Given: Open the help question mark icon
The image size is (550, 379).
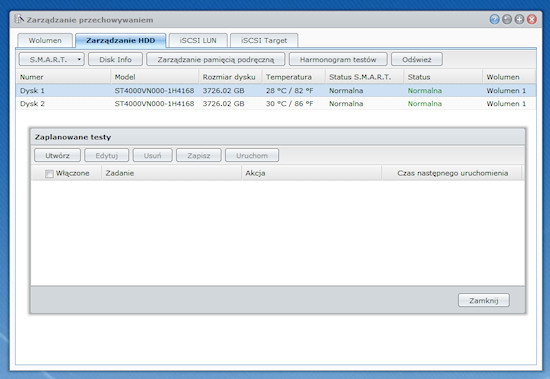Looking at the screenshot, I should coord(495,19).
